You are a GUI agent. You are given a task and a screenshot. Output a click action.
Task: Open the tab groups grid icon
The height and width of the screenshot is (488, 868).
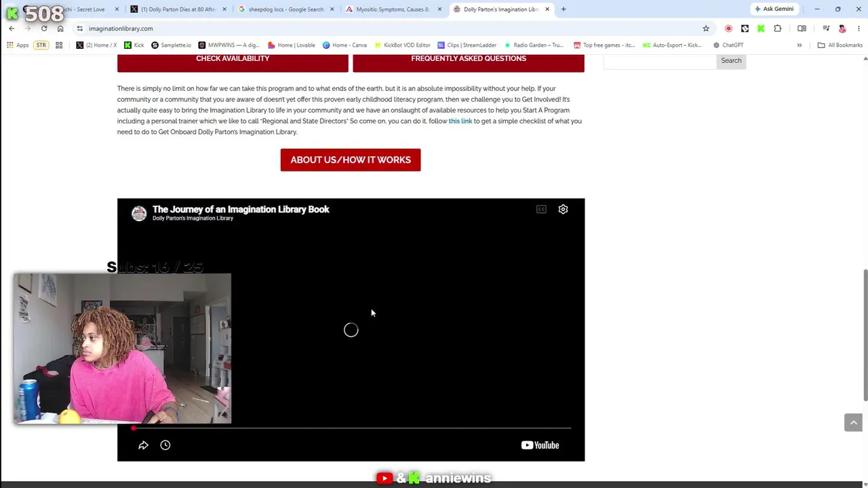point(59,45)
